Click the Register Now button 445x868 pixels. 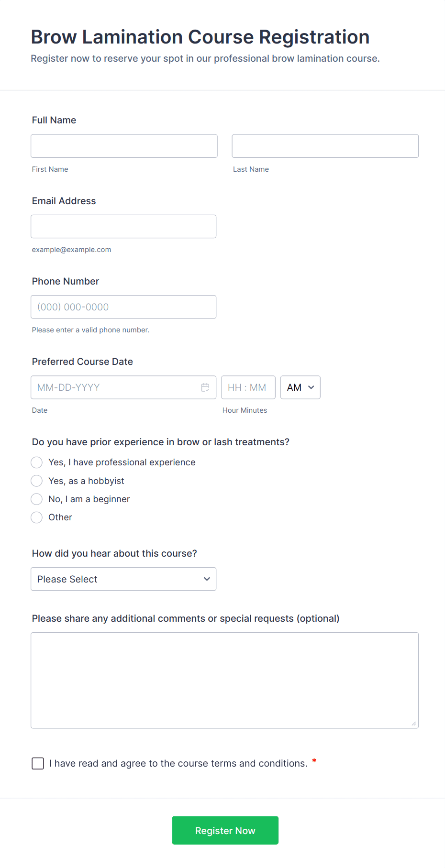225,830
